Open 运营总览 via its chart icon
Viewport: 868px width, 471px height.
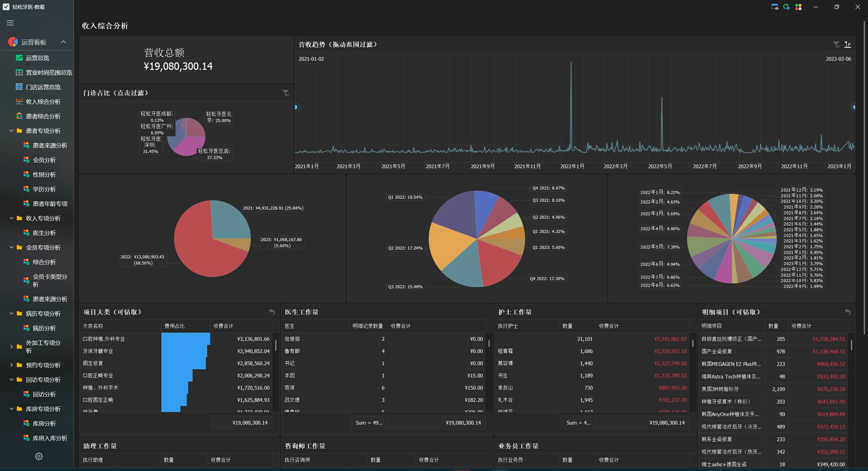click(19, 58)
